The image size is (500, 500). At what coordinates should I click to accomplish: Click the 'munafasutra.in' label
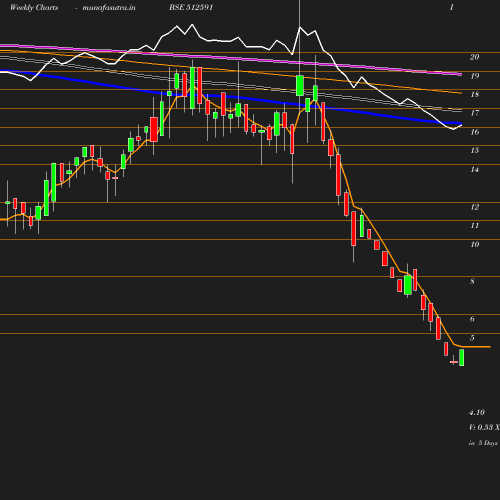(x=109, y=7)
